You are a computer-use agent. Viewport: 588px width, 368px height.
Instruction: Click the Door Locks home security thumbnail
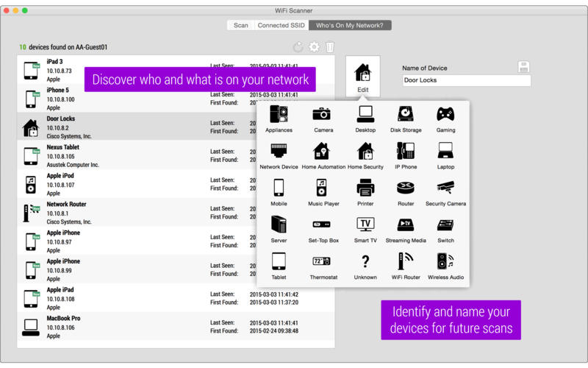(x=31, y=127)
